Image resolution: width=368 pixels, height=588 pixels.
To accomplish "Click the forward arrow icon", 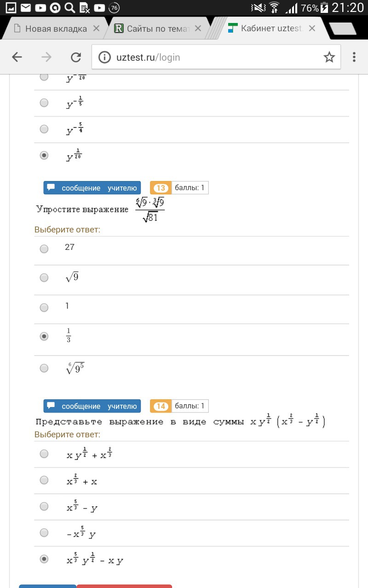I will (46, 57).
